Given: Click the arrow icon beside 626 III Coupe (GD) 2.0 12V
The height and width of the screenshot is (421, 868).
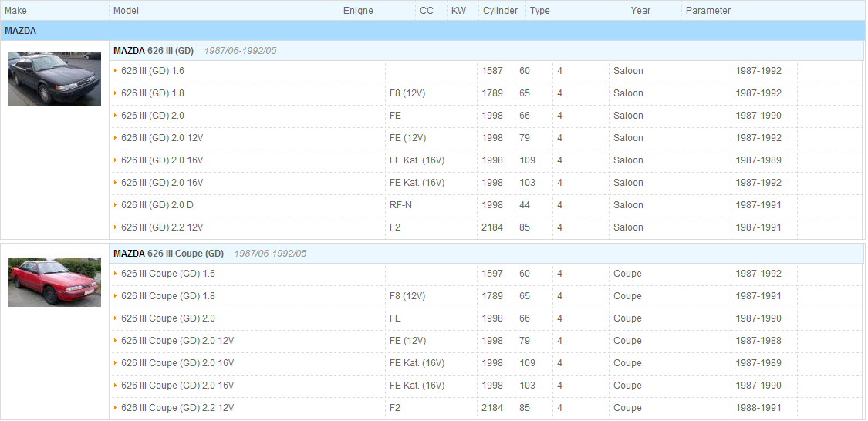Looking at the screenshot, I should coord(116,341).
